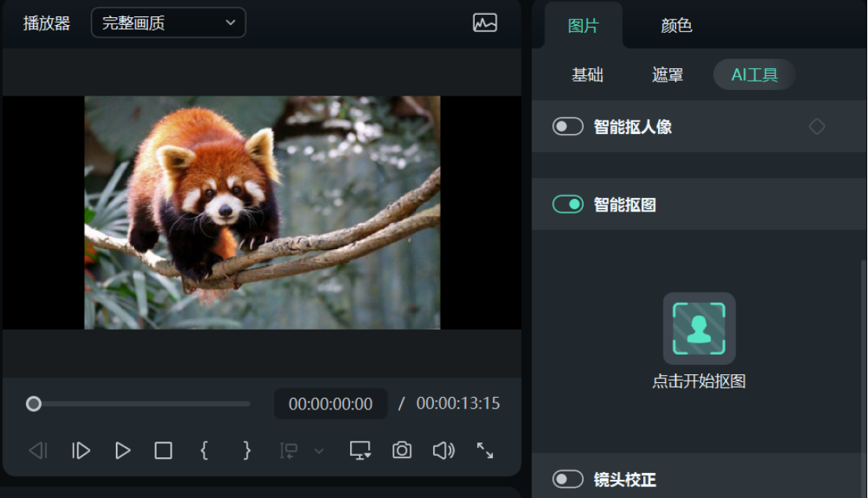
Task: Click the current timecode field showing 00:00:00:00
Action: [x=330, y=403]
